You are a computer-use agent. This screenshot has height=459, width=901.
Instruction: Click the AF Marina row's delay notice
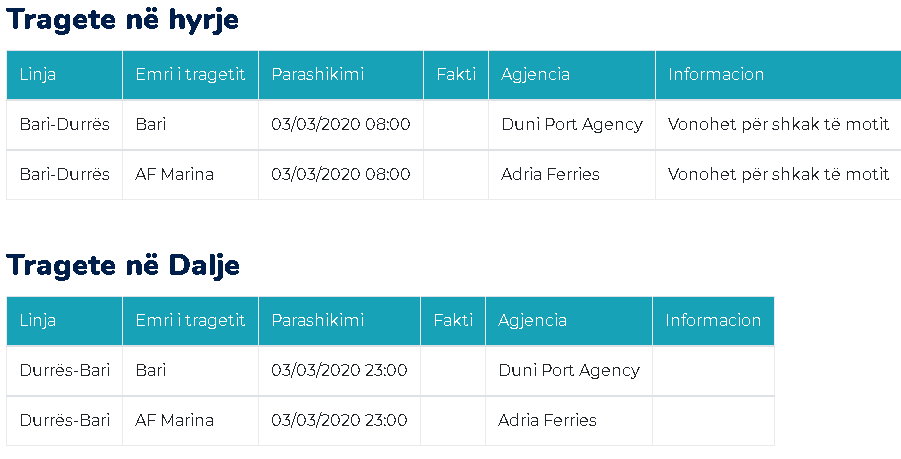(778, 175)
